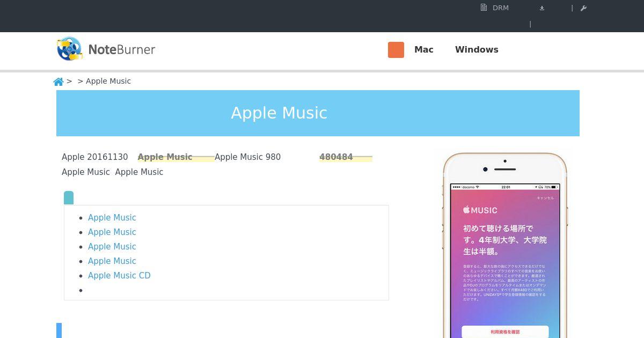Open the Mac menu item

coord(424,49)
